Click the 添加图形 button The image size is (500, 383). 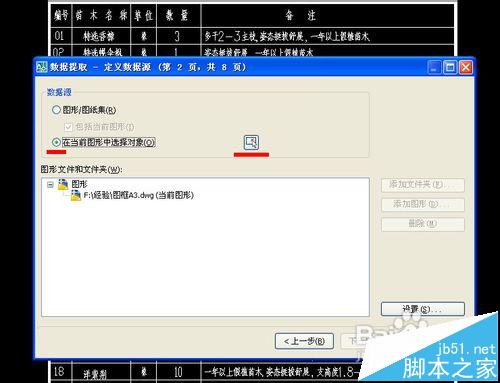(423, 204)
